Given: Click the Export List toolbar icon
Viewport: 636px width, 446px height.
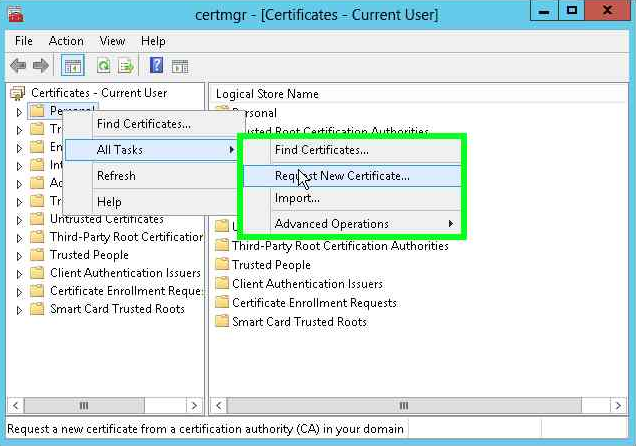Looking at the screenshot, I should [126, 65].
